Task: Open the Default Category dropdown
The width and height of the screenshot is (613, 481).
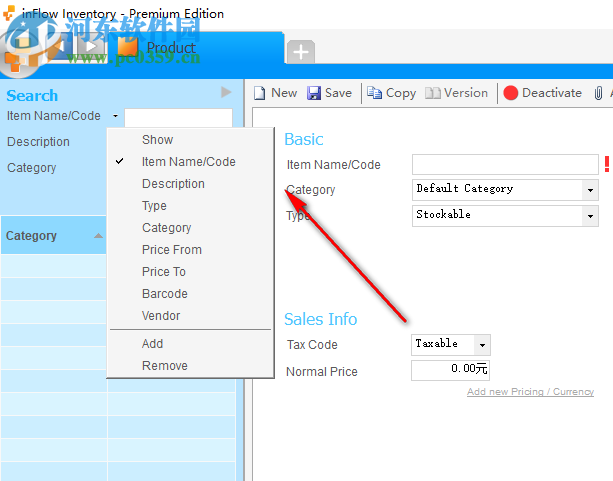Action: pyautogui.click(x=590, y=190)
